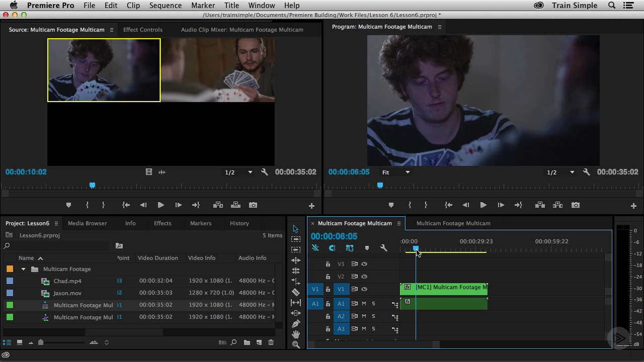Toggle Snap in the Timeline

coord(332,248)
